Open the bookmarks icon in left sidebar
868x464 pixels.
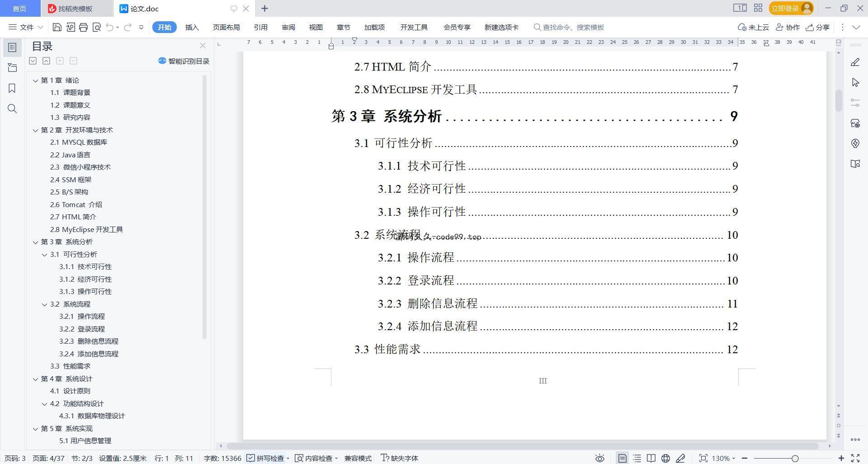(x=12, y=88)
